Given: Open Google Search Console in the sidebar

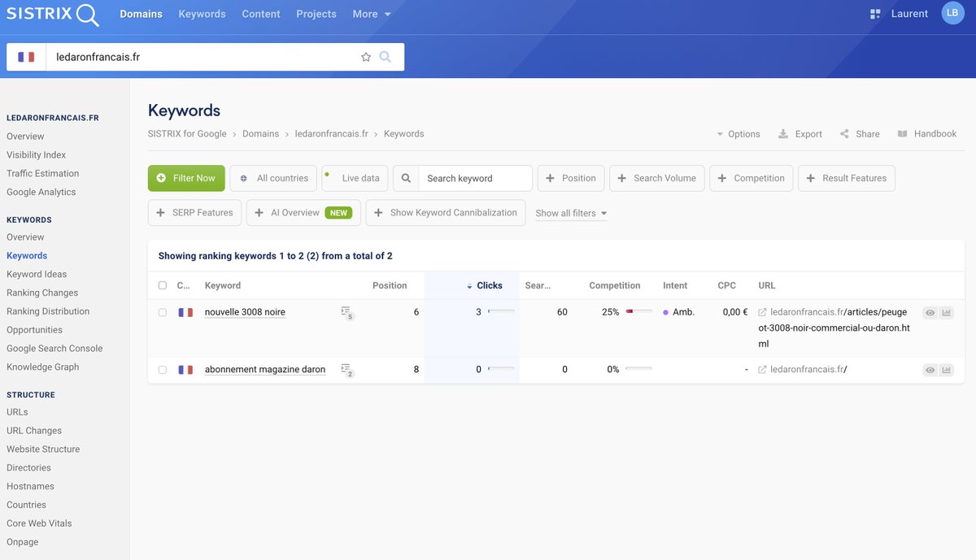Looking at the screenshot, I should point(54,349).
